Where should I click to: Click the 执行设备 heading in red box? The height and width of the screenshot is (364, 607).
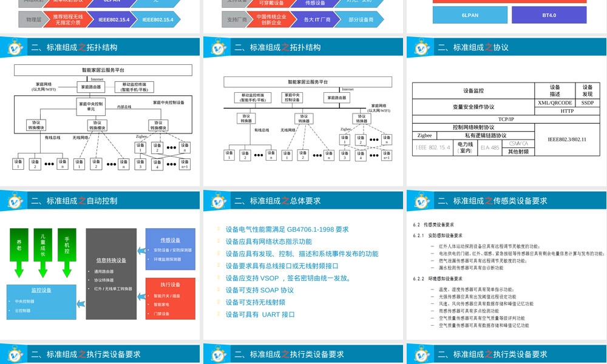click(171, 285)
